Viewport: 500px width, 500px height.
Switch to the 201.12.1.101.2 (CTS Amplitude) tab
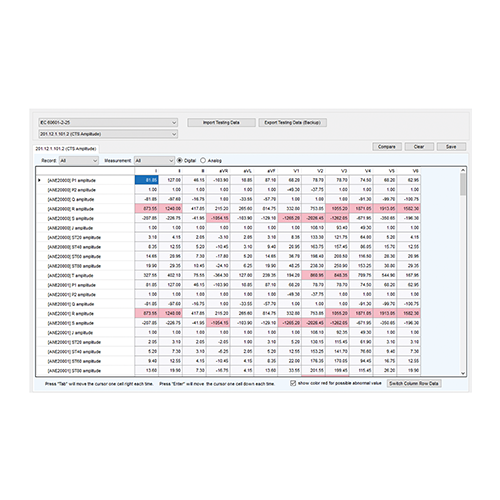(66, 149)
